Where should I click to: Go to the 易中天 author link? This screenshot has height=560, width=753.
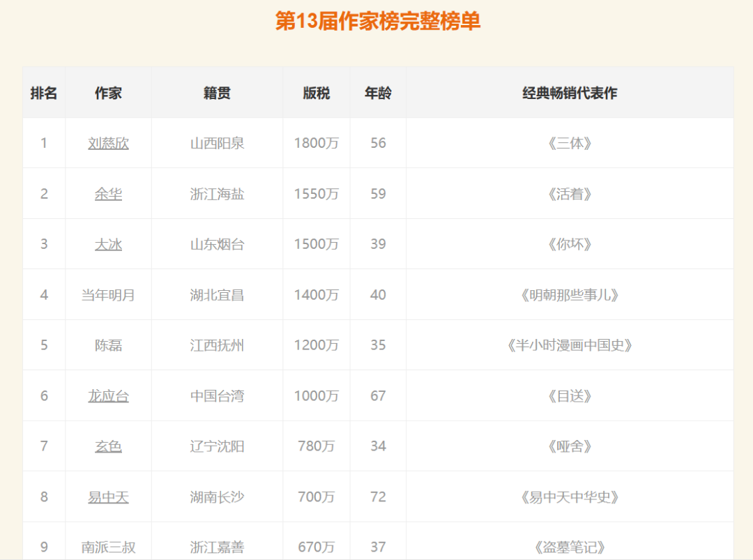point(108,497)
